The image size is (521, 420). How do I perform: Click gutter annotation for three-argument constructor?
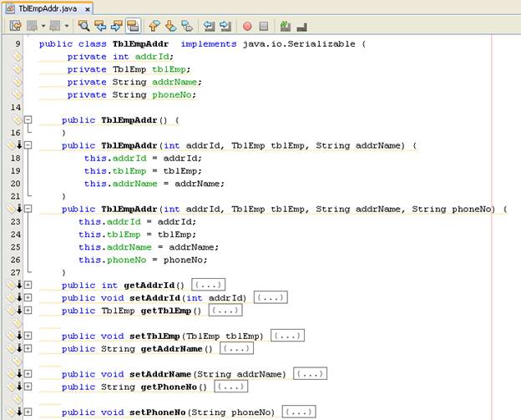14,145
